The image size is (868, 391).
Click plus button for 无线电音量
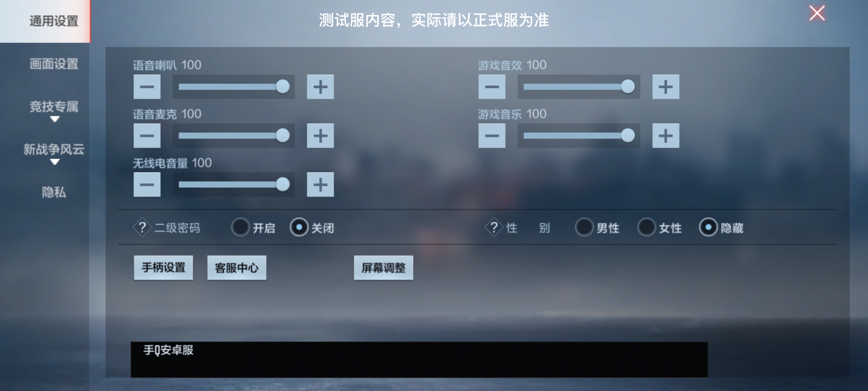point(320,185)
